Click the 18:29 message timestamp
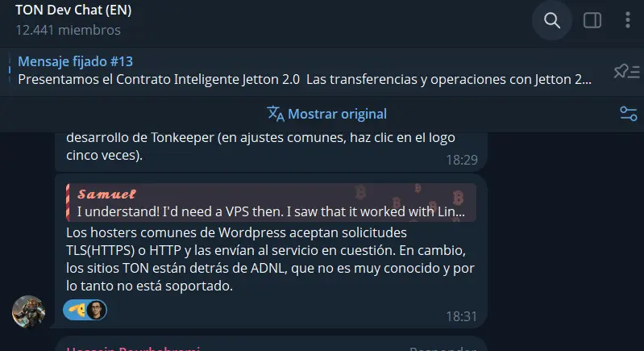The width and height of the screenshot is (644, 351). pyautogui.click(x=462, y=160)
